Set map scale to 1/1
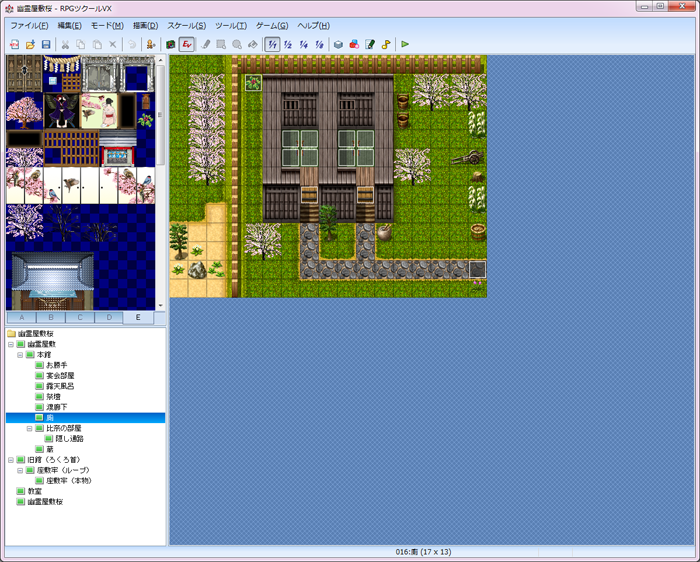Screen dimensions: 700x562 tap(272, 44)
